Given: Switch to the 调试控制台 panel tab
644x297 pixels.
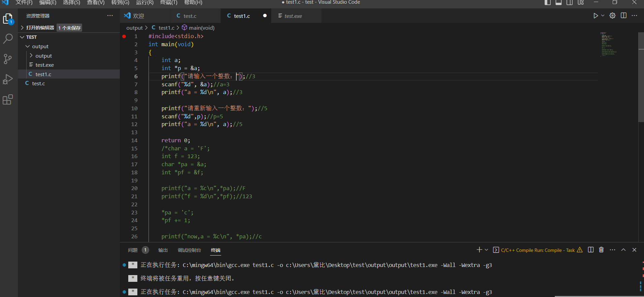Looking at the screenshot, I should click(189, 250).
